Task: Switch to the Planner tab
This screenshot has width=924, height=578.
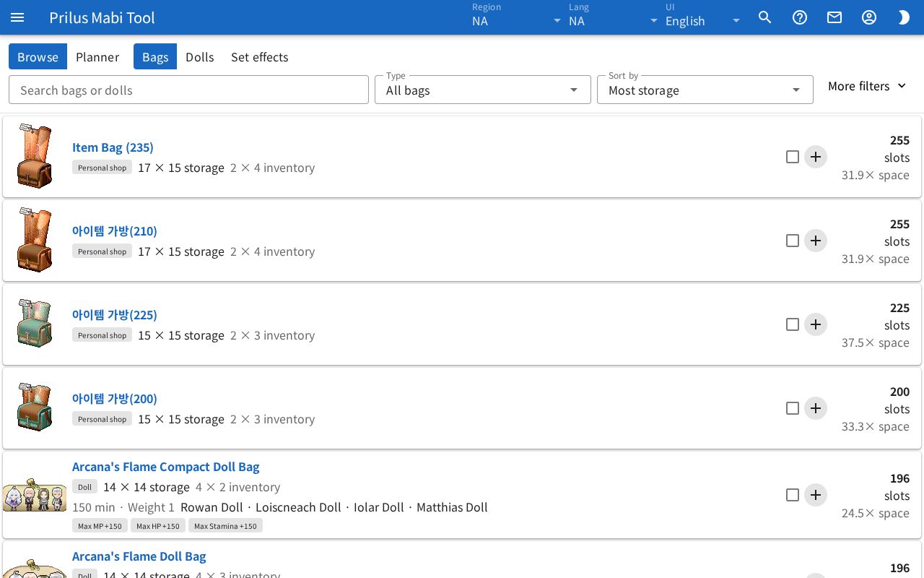Action: pyautogui.click(x=97, y=57)
